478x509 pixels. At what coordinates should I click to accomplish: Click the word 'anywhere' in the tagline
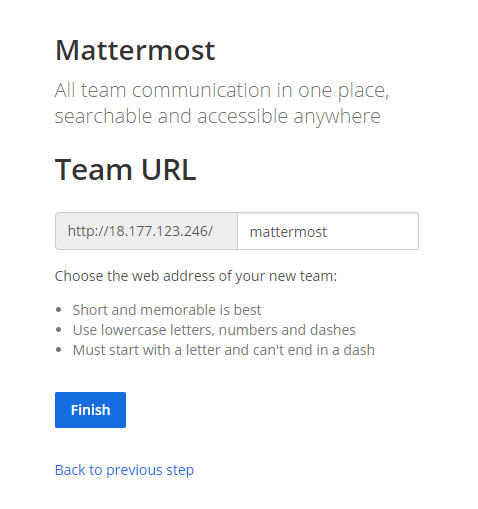pyautogui.click(x=337, y=117)
